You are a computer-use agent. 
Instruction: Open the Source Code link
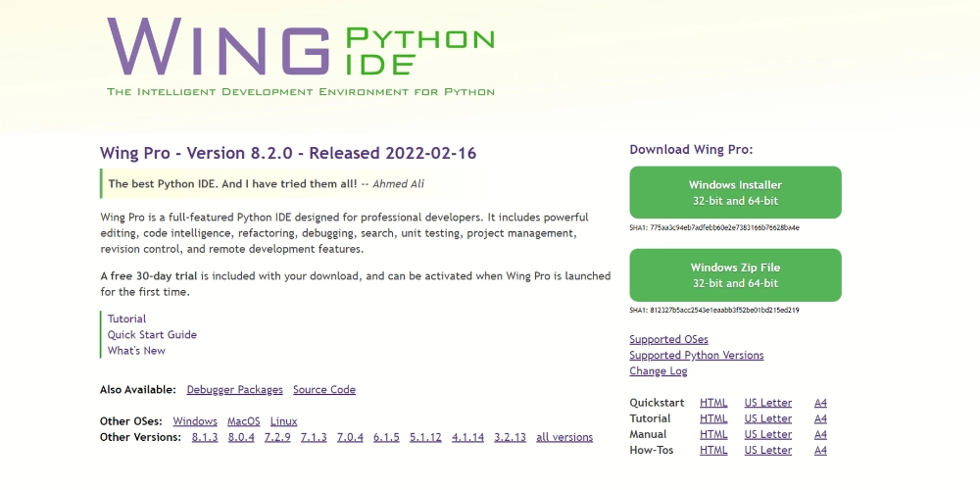click(324, 389)
